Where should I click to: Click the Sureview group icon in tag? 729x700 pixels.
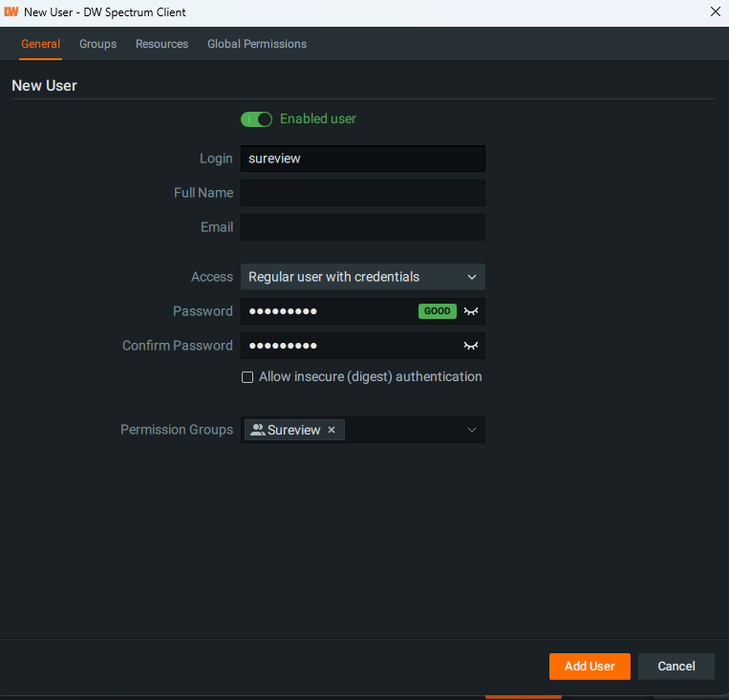point(257,430)
